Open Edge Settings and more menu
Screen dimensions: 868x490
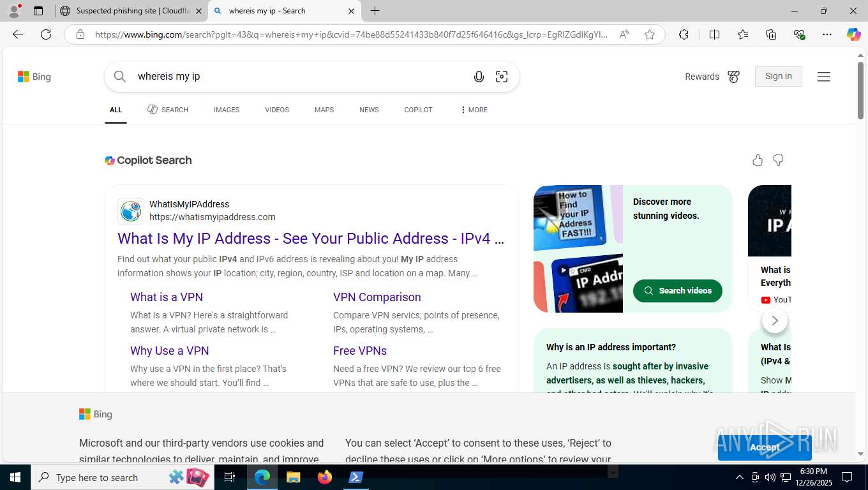(827, 34)
